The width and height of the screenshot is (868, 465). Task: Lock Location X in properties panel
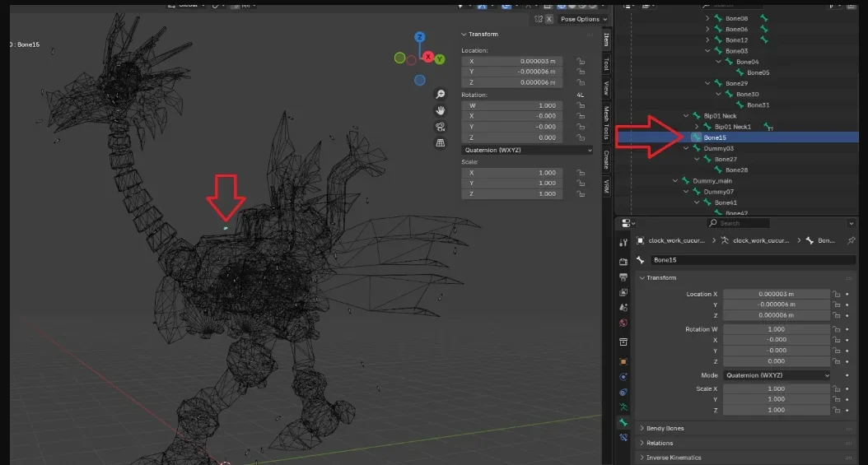[837, 294]
